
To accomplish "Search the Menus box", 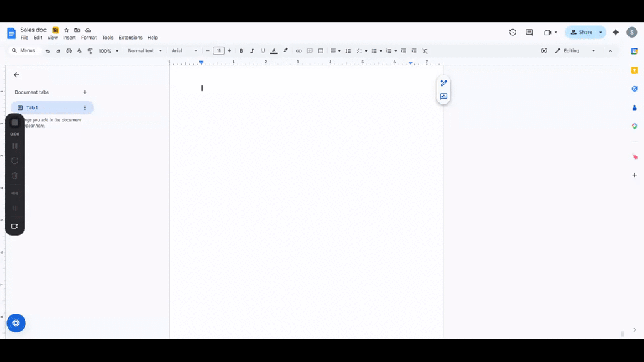I will [25, 51].
